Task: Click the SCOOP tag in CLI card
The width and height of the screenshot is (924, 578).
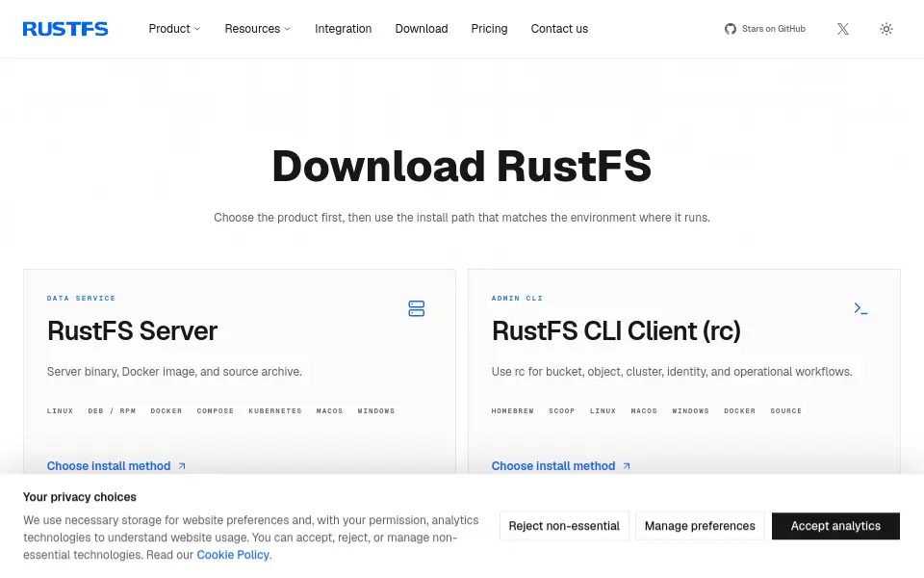Action: click(561, 411)
